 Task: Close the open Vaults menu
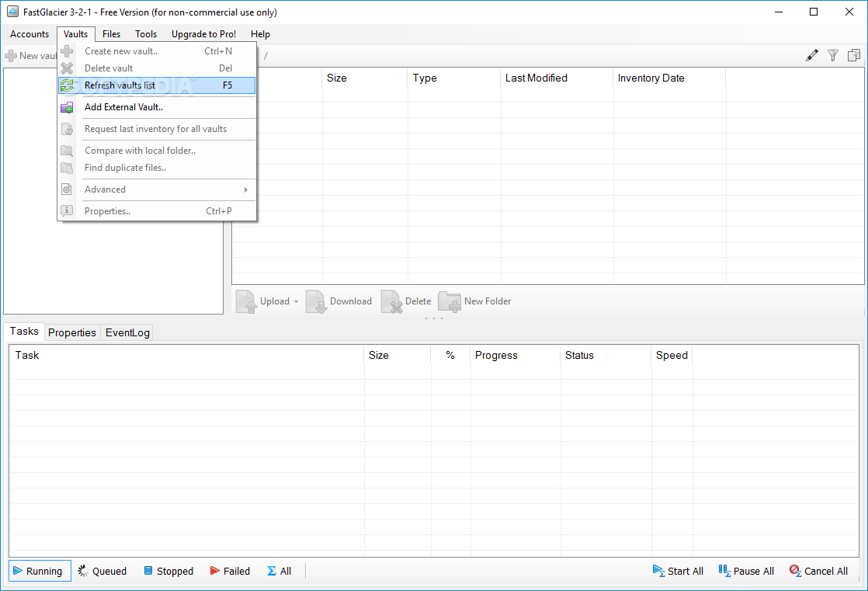[x=76, y=34]
